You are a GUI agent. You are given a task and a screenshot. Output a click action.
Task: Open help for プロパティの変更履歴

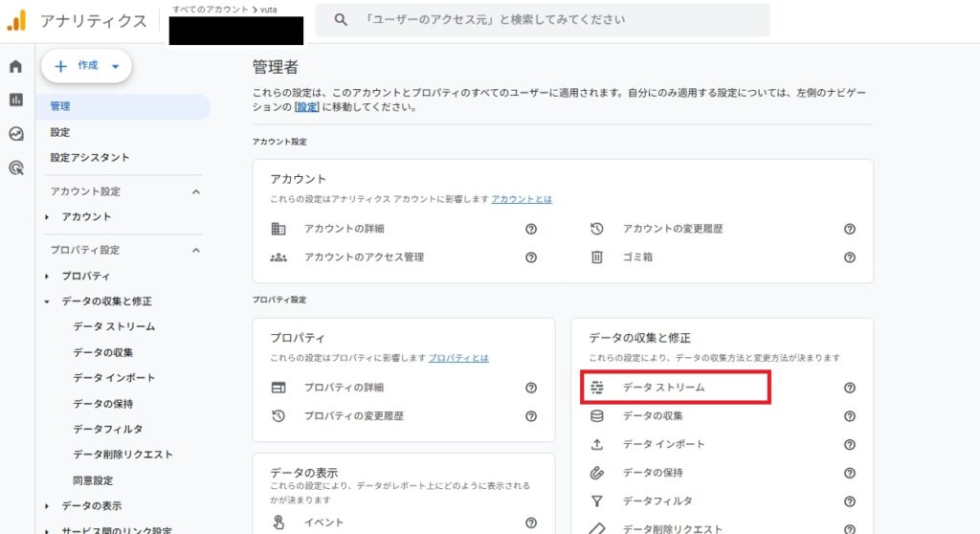coord(531,416)
